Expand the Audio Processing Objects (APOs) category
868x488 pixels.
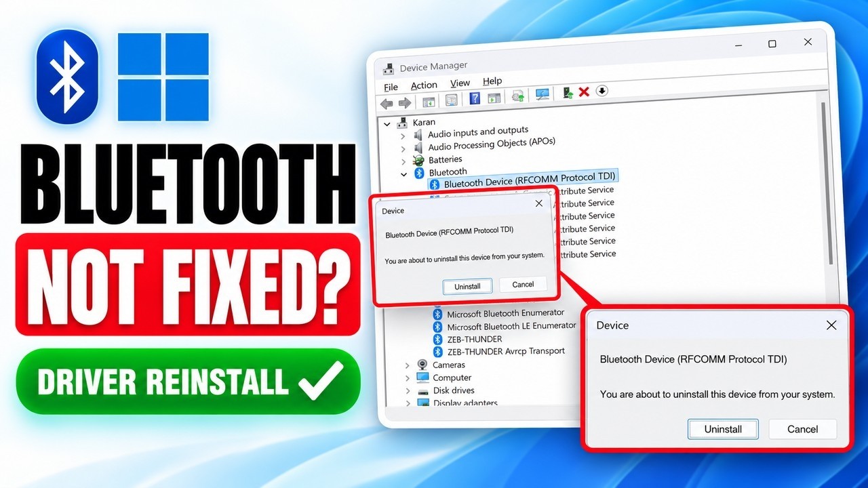[403, 148]
